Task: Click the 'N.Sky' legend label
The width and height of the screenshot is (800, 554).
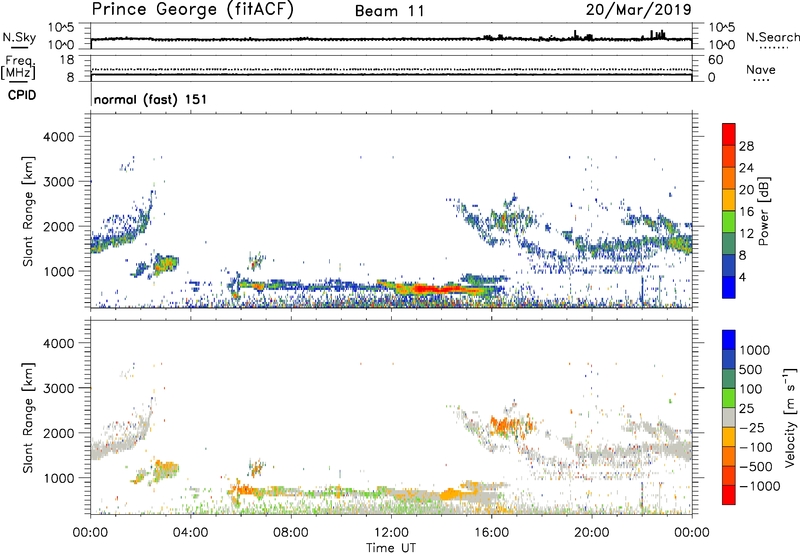Action: tap(19, 37)
